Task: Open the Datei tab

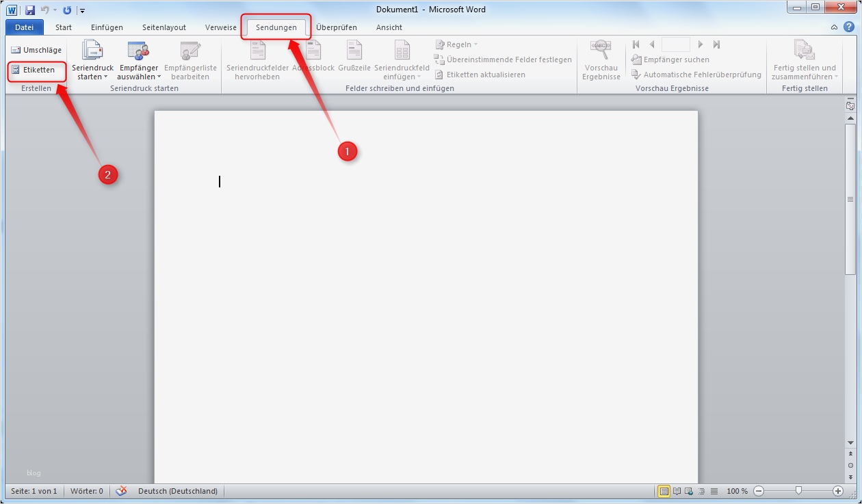Action: click(25, 27)
